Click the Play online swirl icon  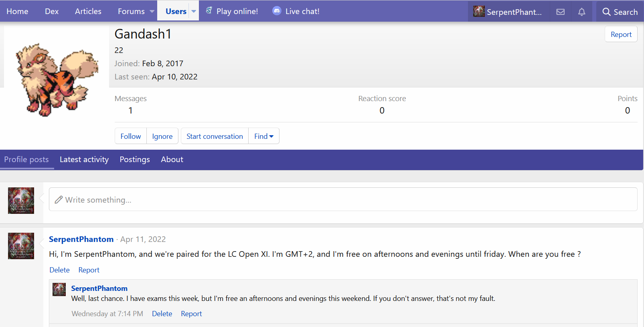click(209, 10)
